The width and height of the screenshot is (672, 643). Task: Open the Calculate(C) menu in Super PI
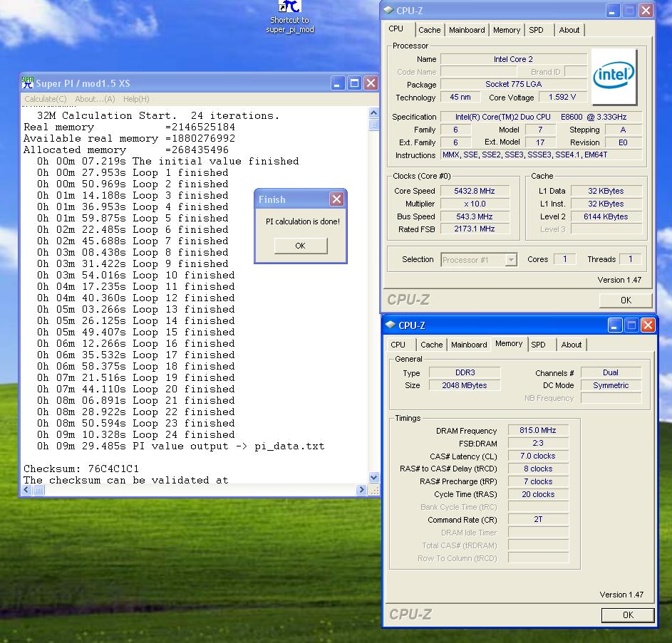click(x=46, y=99)
